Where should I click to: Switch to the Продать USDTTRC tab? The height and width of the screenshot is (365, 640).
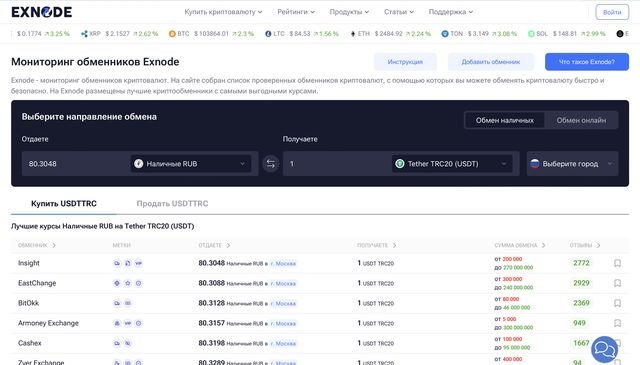pyautogui.click(x=172, y=204)
